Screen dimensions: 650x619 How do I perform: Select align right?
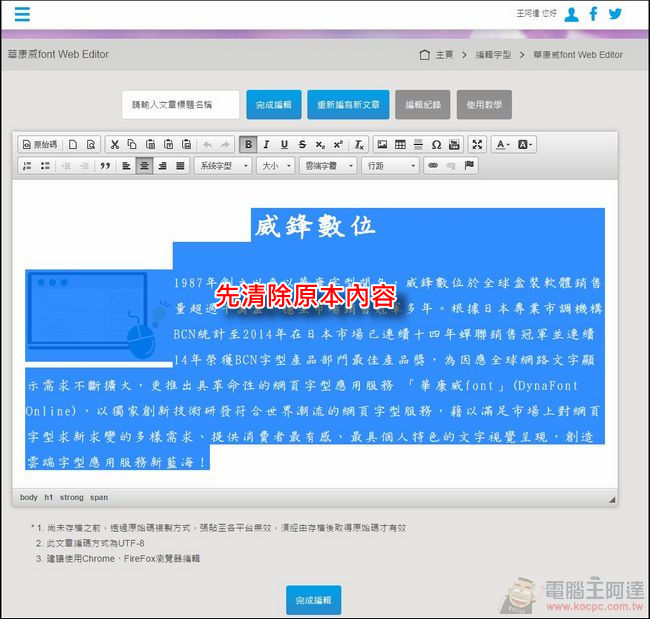162,166
